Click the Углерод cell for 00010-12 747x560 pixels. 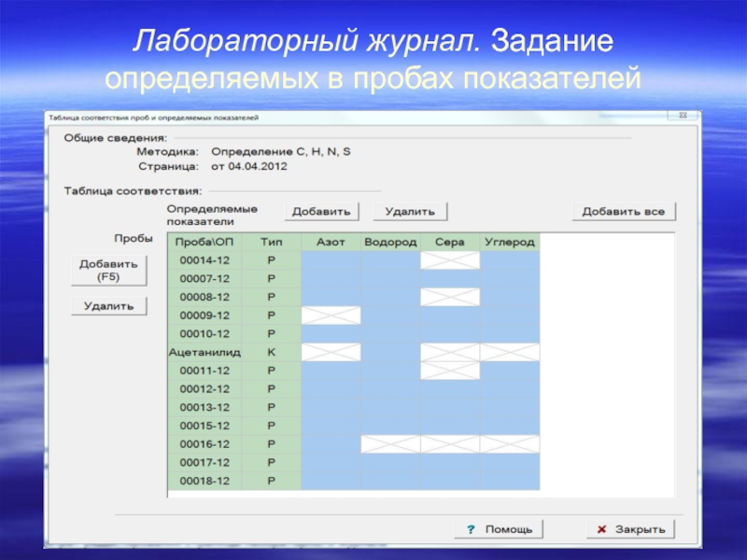click(510, 334)
